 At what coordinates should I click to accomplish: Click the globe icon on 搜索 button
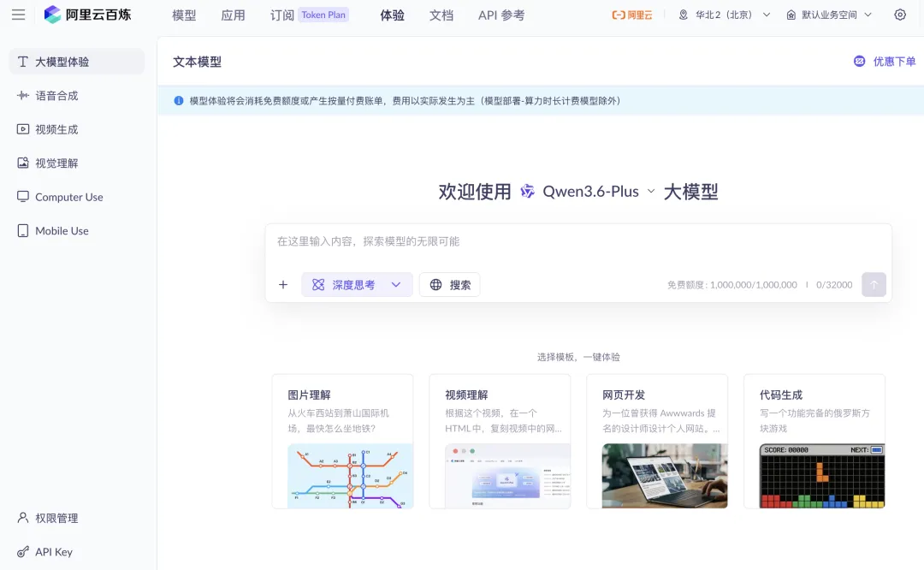(x=435, y=285)
